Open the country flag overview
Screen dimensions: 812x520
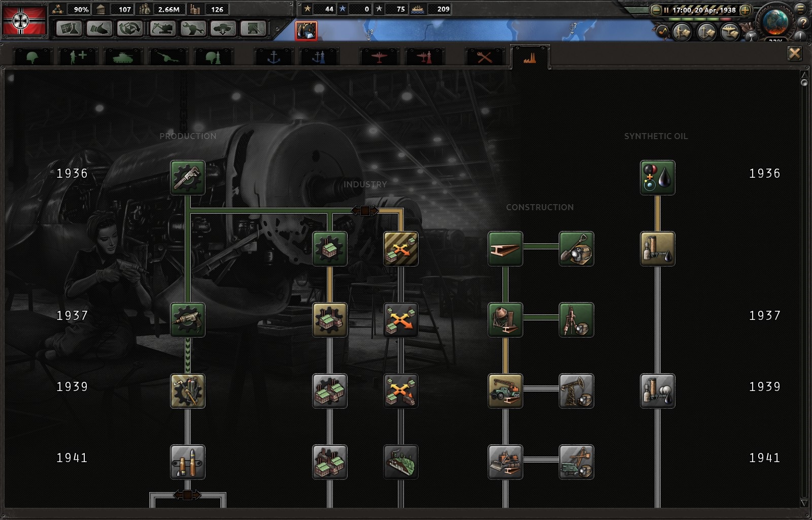coord(24,20)
